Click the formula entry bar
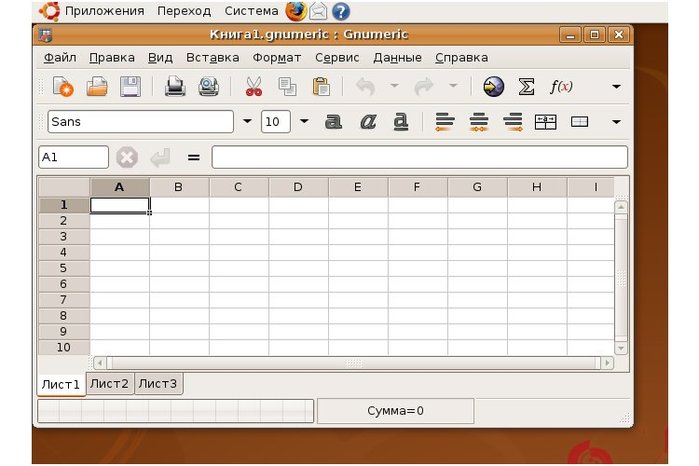Viewport: 699px width, 466px height. click(x=419, y=157)
